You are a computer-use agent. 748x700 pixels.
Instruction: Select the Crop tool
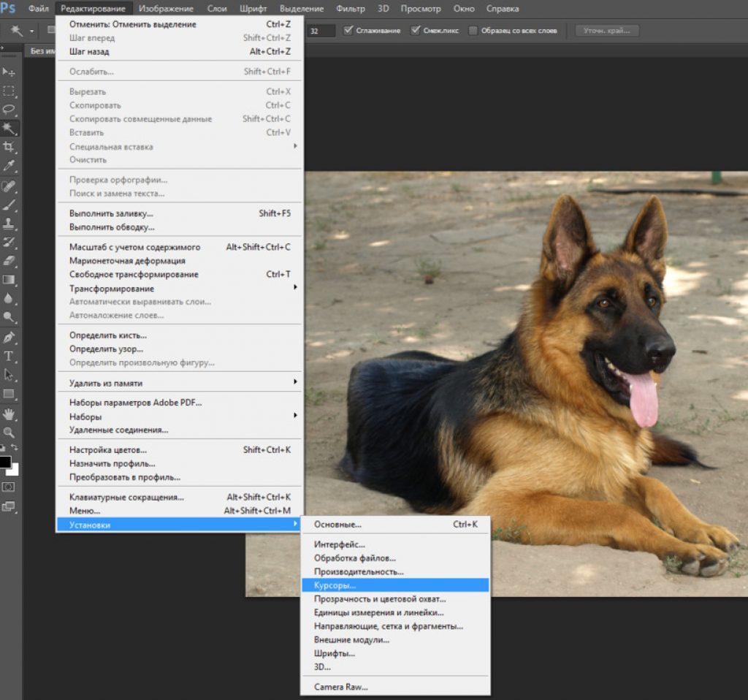[x=9, y=148]
